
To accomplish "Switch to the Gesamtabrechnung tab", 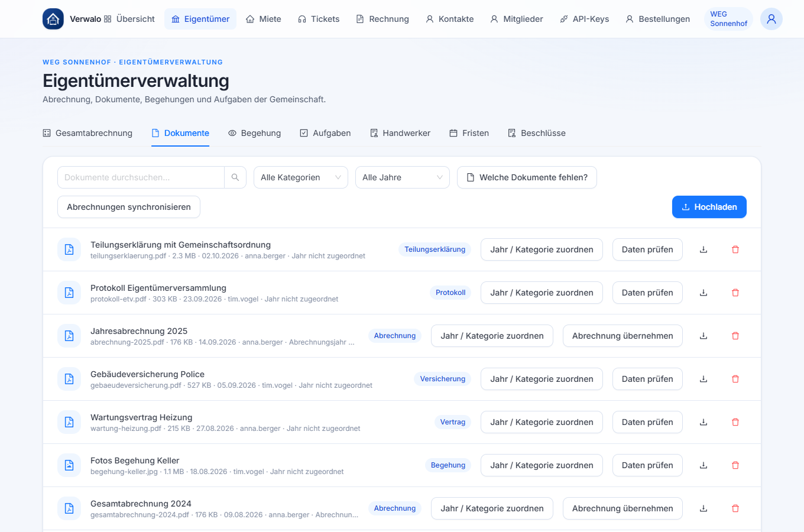I will tap(87, 133).
